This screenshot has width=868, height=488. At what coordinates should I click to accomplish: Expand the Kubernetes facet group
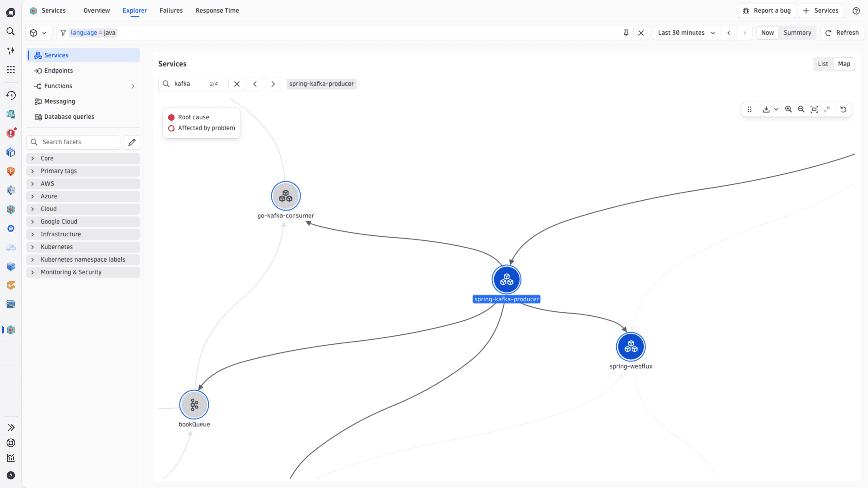tap(83, 247)
